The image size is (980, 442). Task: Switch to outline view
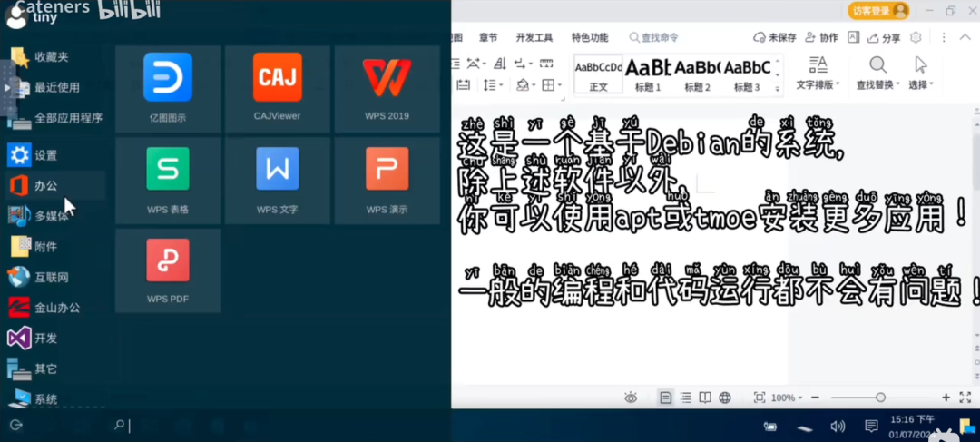[x=686, y=398]
